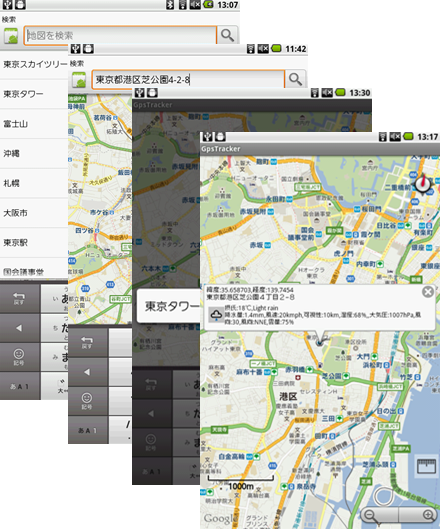The width and height of the screenshot is (440, 529).
Task: Click the GpsTracker title bar of the front screen
Action: click(x=320, y=149)
